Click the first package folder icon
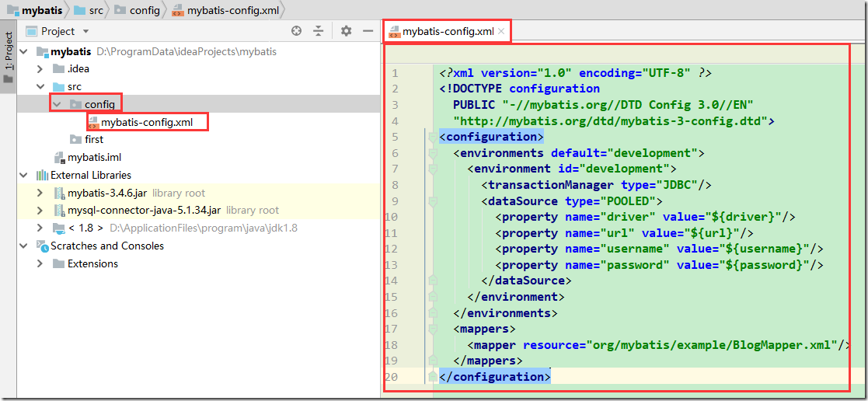 point(75,140)
